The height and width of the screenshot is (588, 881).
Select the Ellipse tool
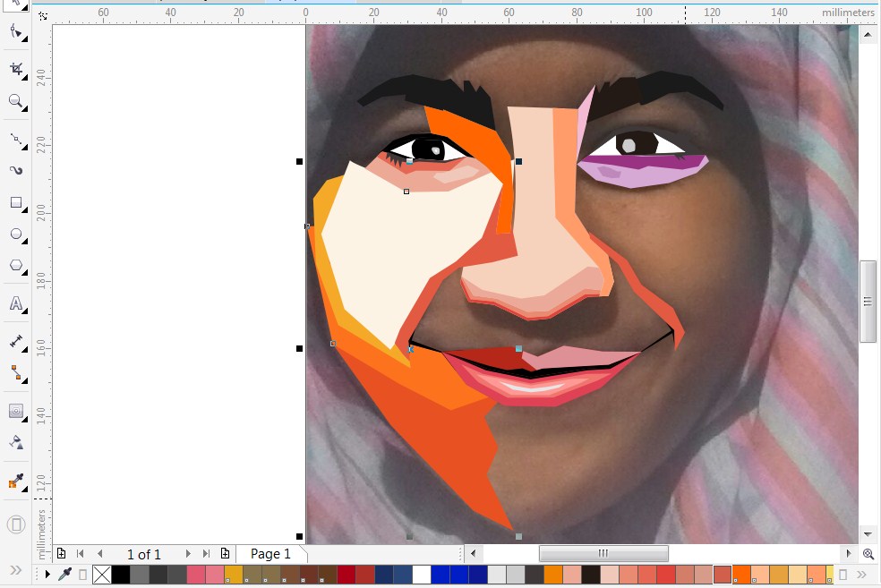point(15,234)
